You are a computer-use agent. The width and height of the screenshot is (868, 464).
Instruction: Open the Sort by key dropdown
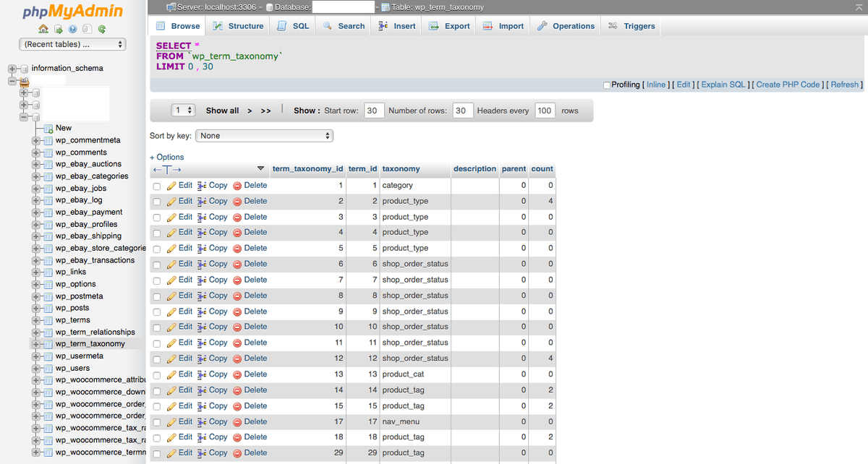click(264, 136)
